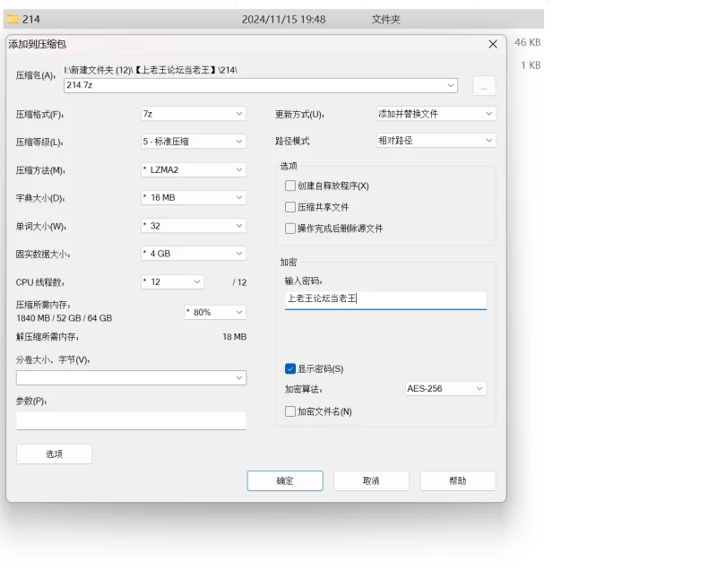Click the "/ 12" thread count text
The width and height of the screenshot is (717, 588).
pyautogui.click(x=239, y=282)
